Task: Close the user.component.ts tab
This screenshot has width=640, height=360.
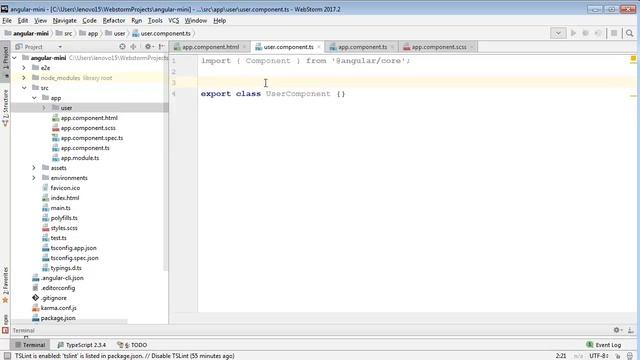Action: (319, 47)
